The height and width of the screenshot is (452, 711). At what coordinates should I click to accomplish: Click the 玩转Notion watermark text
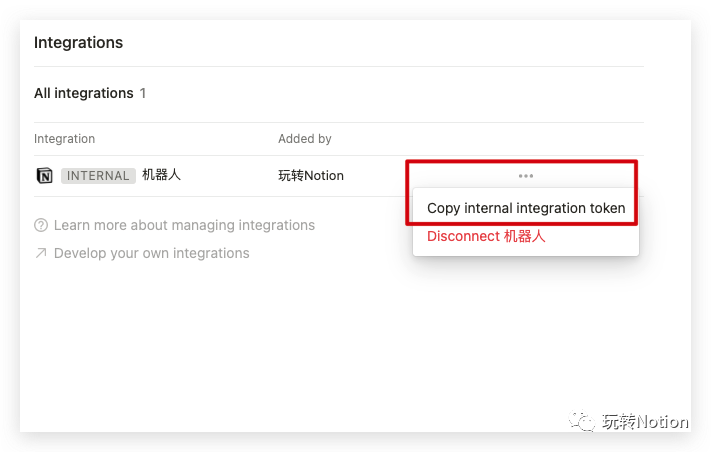pos(645,421)
